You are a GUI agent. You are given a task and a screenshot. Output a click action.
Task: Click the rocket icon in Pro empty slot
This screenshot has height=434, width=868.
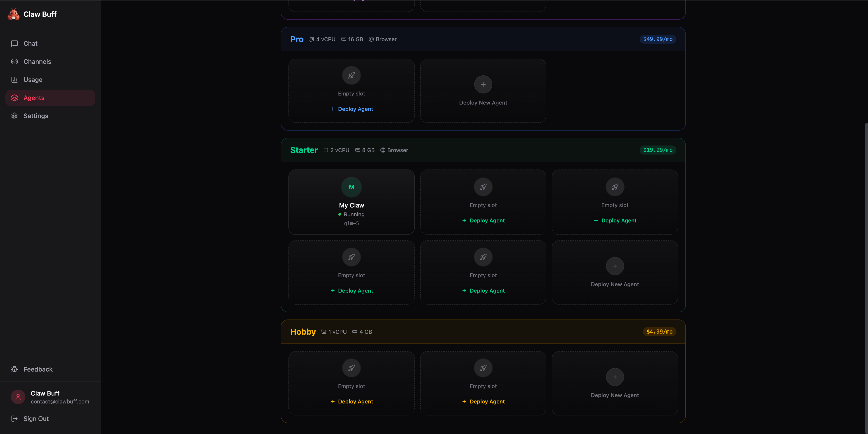[x=351, y=75]
